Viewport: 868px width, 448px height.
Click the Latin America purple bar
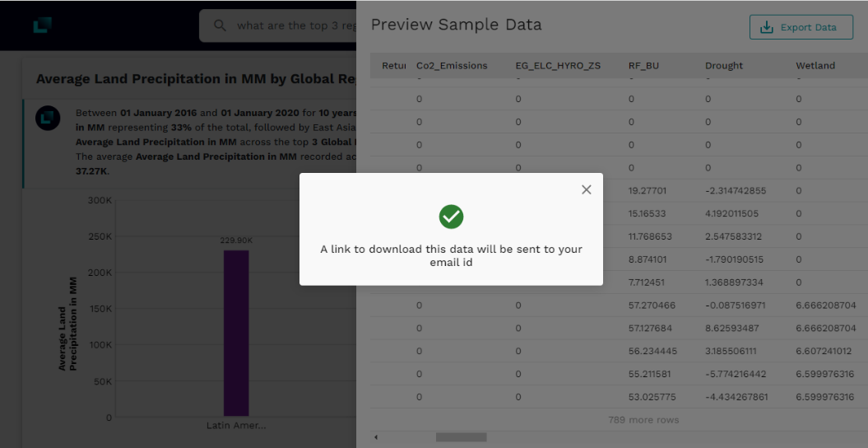pyautogui.click(x=236, y=333)
